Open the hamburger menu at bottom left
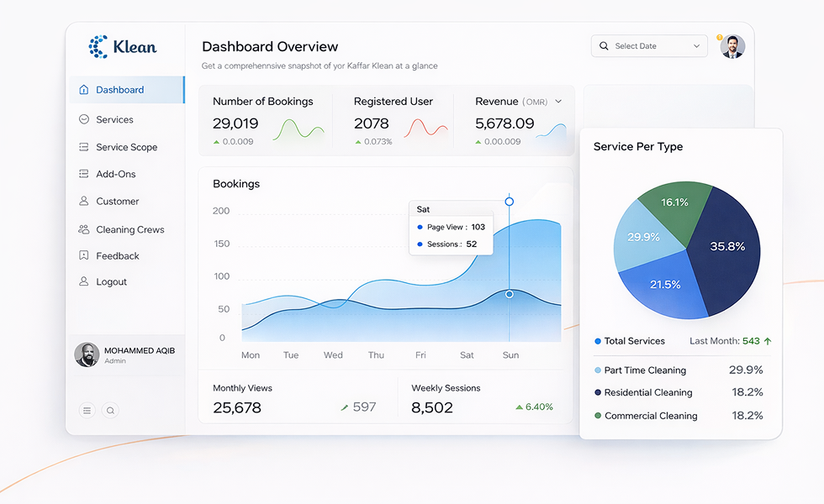824x504 pixels. tap(87, 410)
